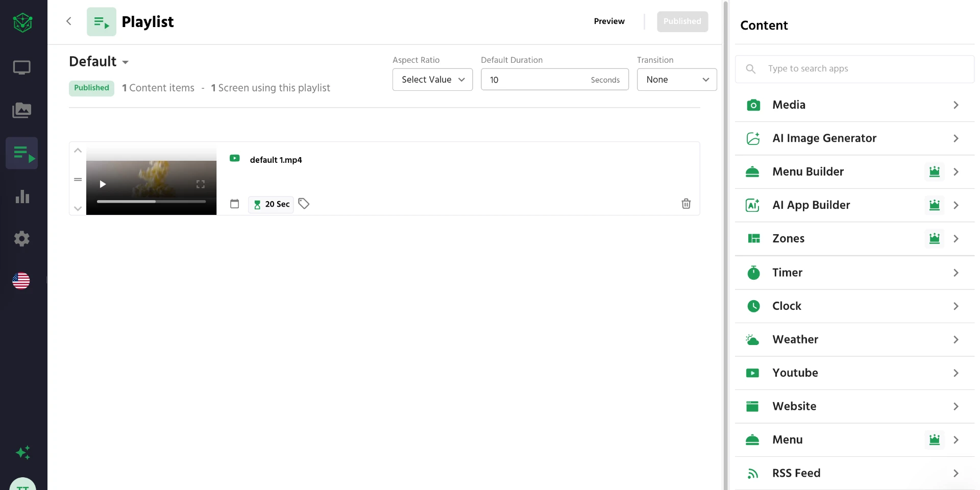Open the Weather app entry
Image resolution: width=980 pixels, height=490 pixels.
pos(854,339)
